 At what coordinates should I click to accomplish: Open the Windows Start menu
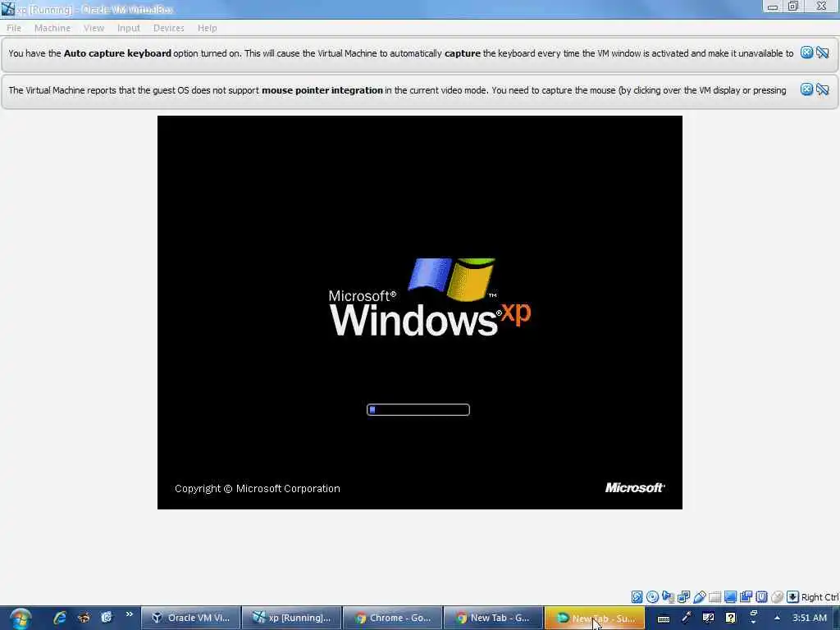[20, 619]
